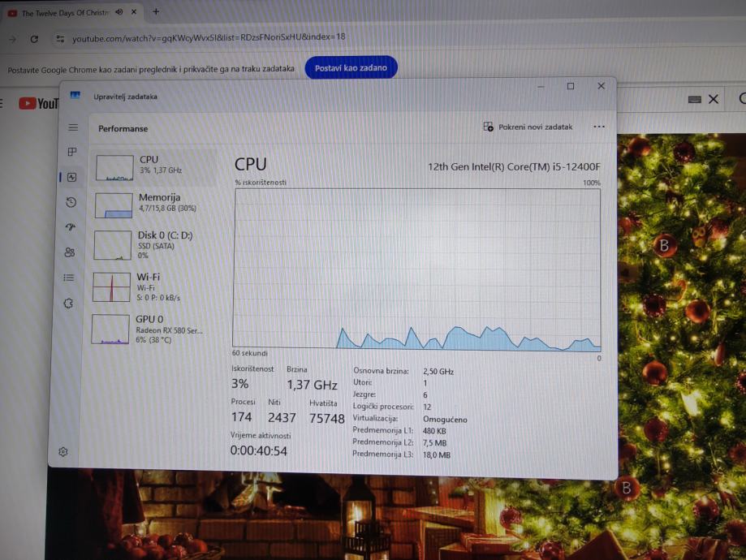Click the keyboard icon in YouTube search box

pyautogui.click(x=695, y=100)
